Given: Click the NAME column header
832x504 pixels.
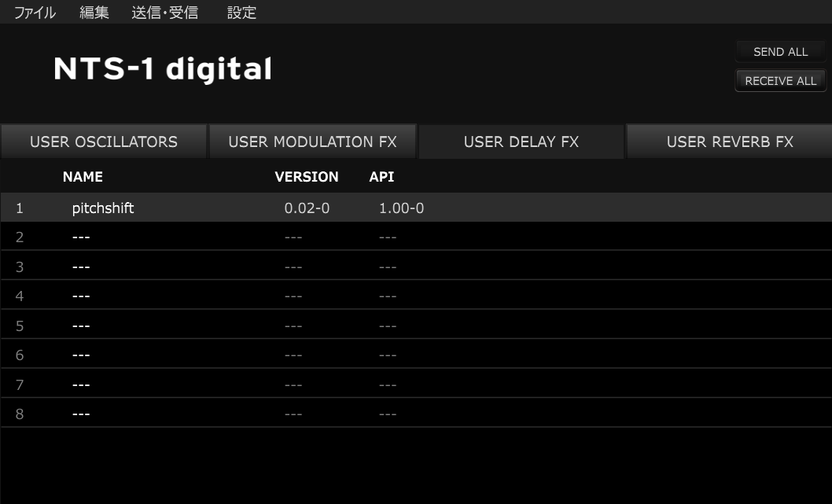Looking at the screenshot, I should (83, 177).
